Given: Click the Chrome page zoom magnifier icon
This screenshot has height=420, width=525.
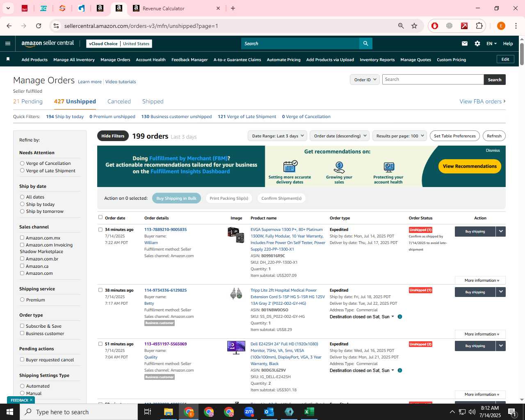Looking at the screenshot, I should click(401, 26).
